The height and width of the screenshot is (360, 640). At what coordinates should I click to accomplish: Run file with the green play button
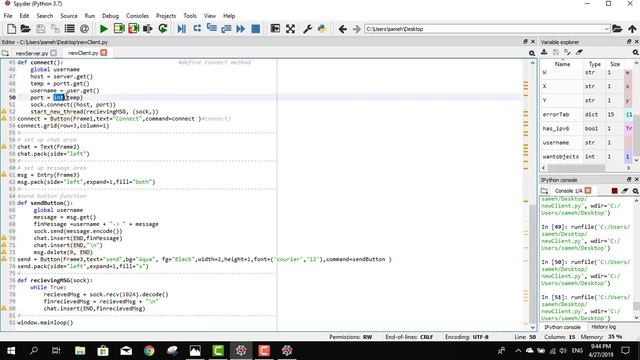click(104, 29)
